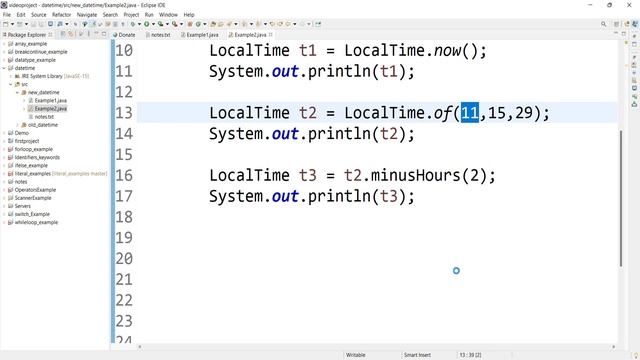Collapse the new_datetime package
This screenshot has height=360, width=640.
click(18, 93)
